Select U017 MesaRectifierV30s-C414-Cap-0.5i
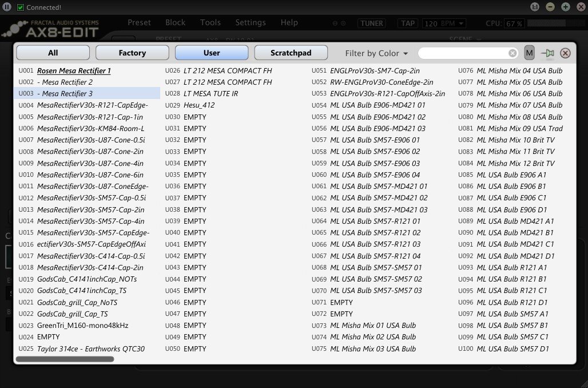The width and height of the screenshot is (588, 388). coord(87,256)
